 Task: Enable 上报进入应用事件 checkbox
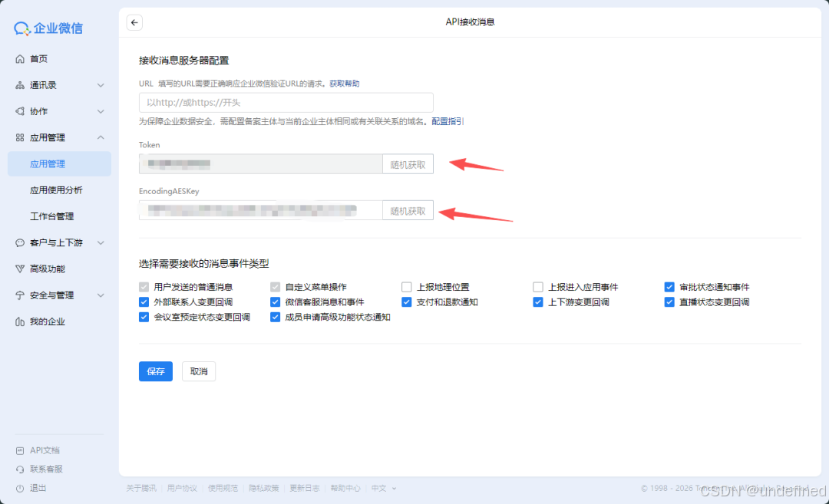(537, 287)
